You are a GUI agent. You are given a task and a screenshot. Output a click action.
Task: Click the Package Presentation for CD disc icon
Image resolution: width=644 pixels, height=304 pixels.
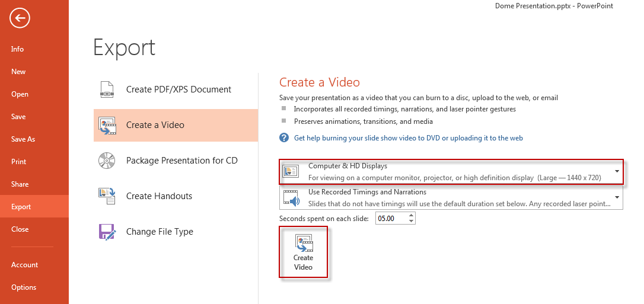tap(107, 161)
